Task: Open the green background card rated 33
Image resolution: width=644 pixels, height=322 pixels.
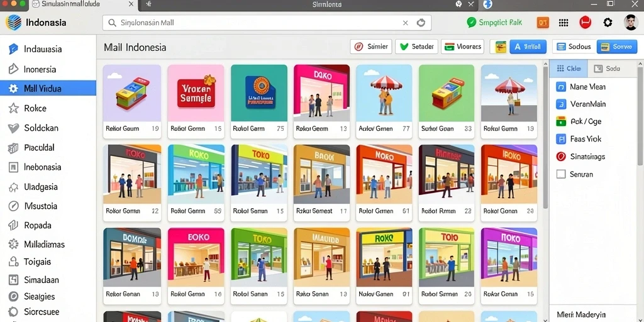Action: pyautogui.click(x=447, y=101)
